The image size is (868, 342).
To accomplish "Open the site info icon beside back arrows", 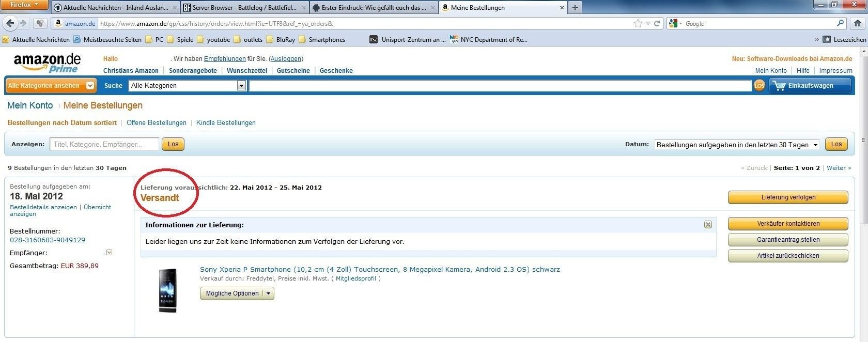I will tap(40, 23).
